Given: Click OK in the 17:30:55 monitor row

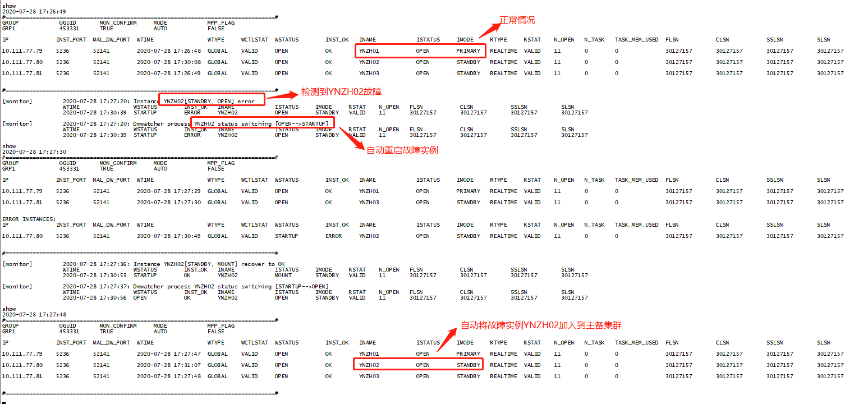Looking at the screenshot, I should [x=187, y=276].
